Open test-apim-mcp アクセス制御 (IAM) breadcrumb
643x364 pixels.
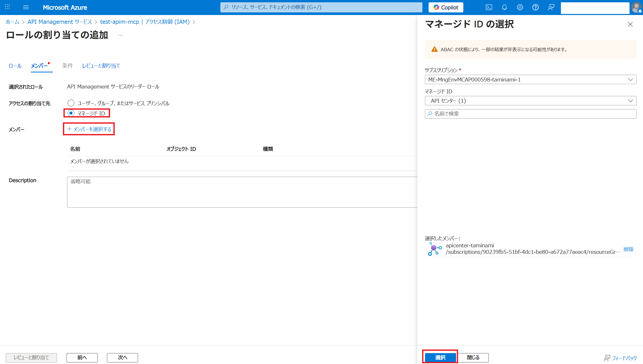(145, 22)
